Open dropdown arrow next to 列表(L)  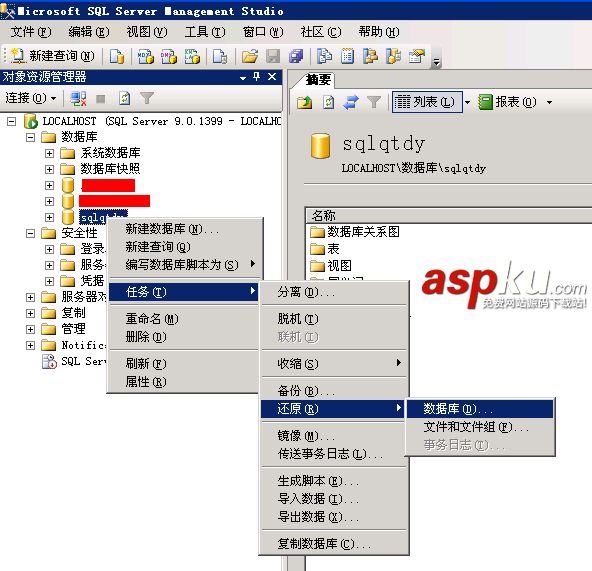tap(467, 102)
